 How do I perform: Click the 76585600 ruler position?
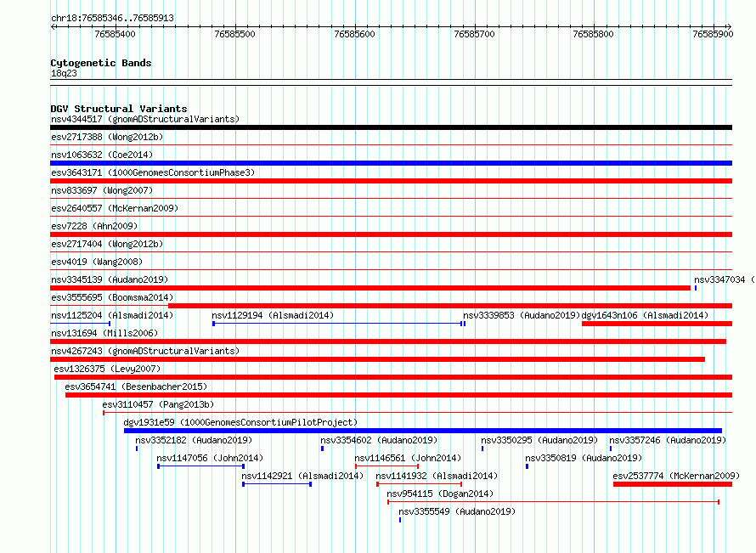tap(354, 34)
